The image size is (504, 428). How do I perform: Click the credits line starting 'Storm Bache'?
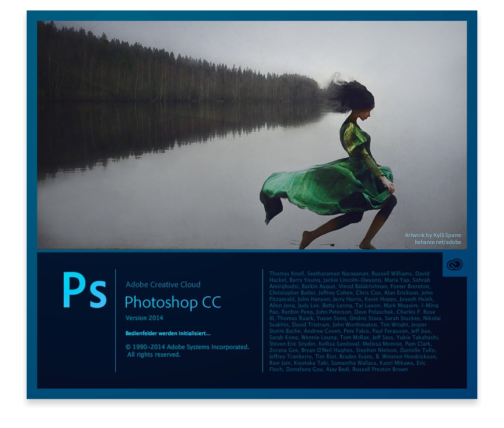pos(350,331)
